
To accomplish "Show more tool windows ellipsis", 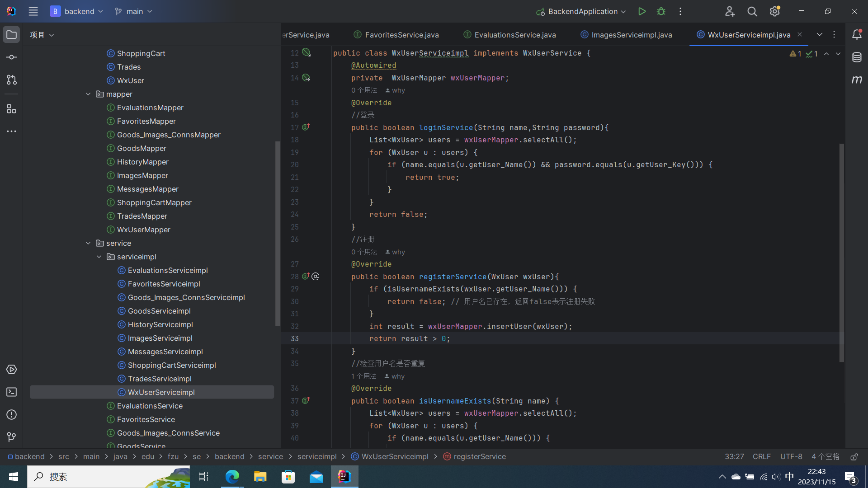I will pyautogui.click(x=11, y=131).
